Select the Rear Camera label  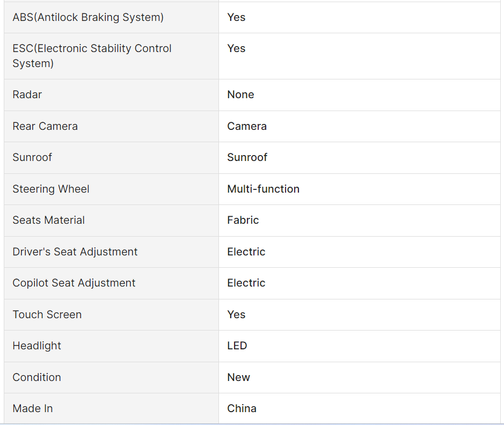coord(45,126)
